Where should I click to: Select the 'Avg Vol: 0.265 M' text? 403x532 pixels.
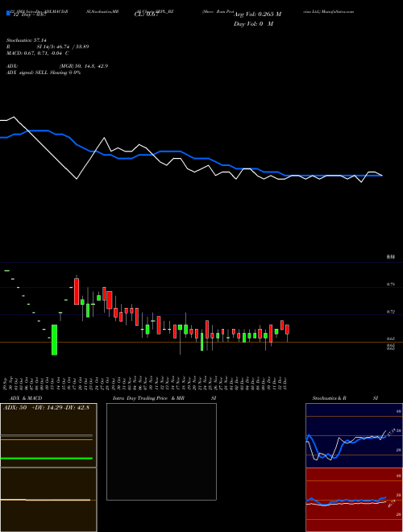257,15
